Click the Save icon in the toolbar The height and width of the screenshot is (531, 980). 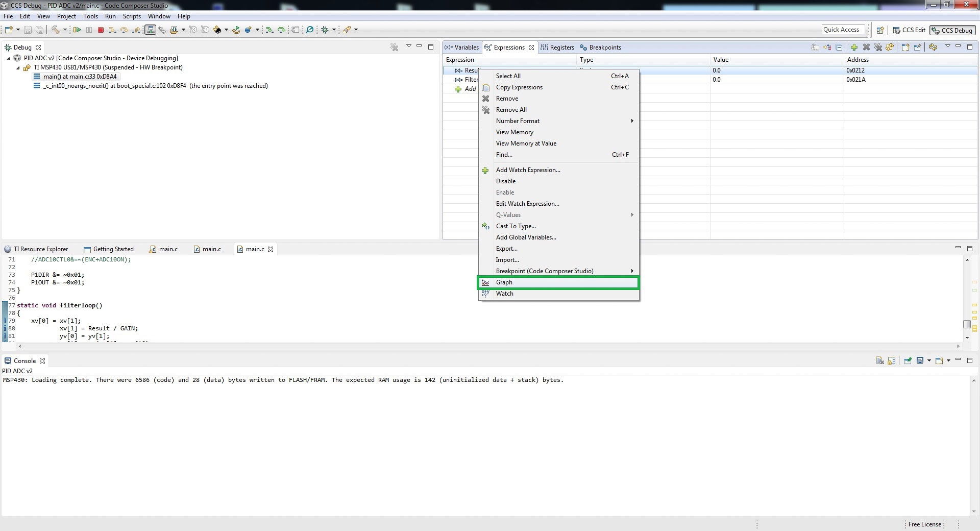click(x=28, y=30)
